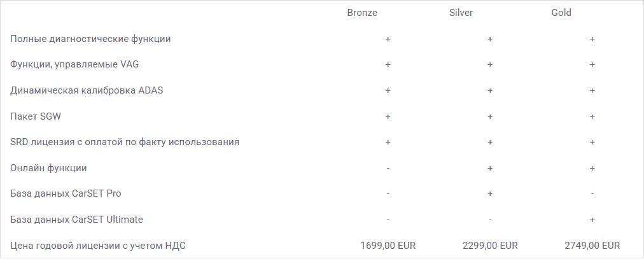Select the Функции, управляемые VAG label
644x259 pixels.
tap(74, 65)
